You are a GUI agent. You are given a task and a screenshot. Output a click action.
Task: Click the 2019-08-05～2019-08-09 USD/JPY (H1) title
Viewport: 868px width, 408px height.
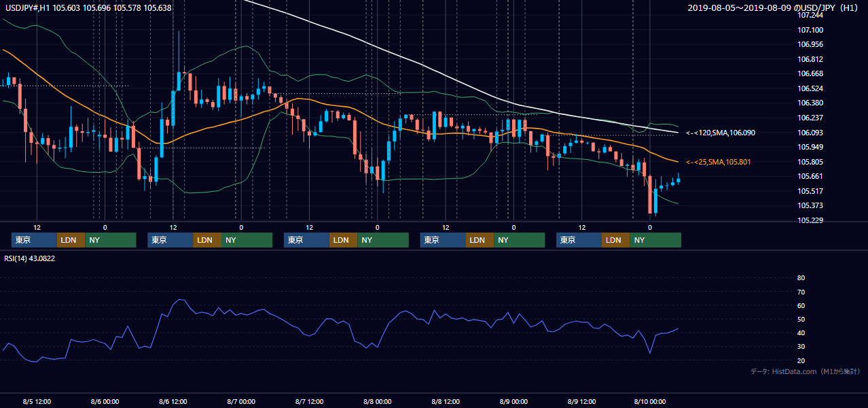(x=774, y=8)
